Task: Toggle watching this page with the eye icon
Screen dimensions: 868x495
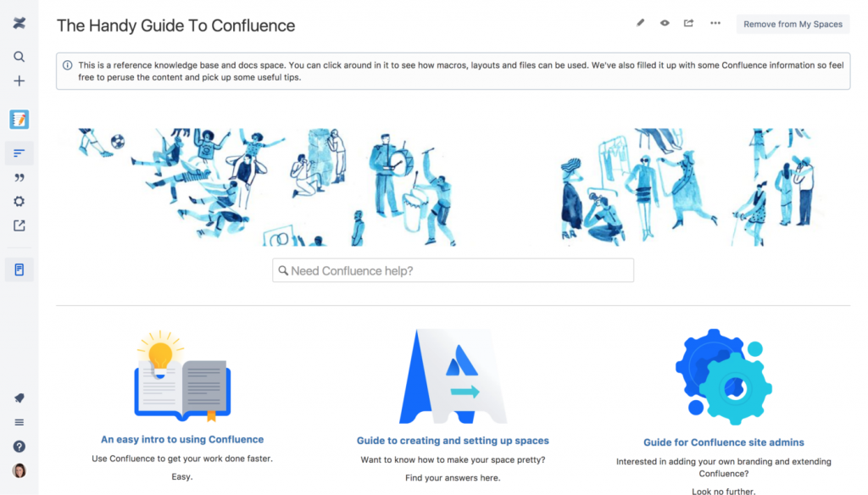Action: 665,24
